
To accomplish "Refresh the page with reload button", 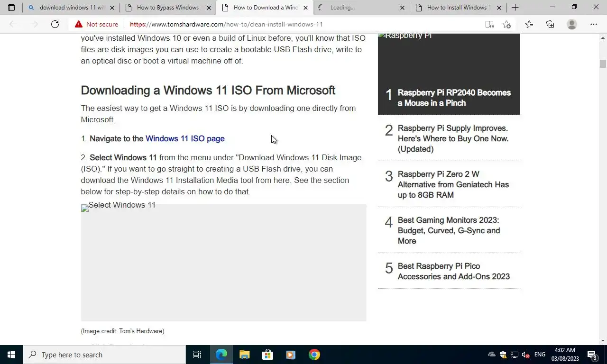I will [55, 24].
